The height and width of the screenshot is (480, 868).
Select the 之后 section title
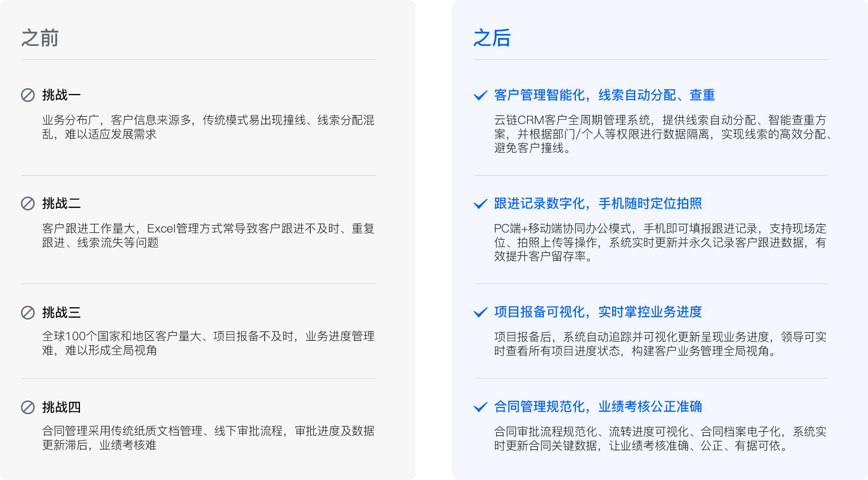point(492,38)
